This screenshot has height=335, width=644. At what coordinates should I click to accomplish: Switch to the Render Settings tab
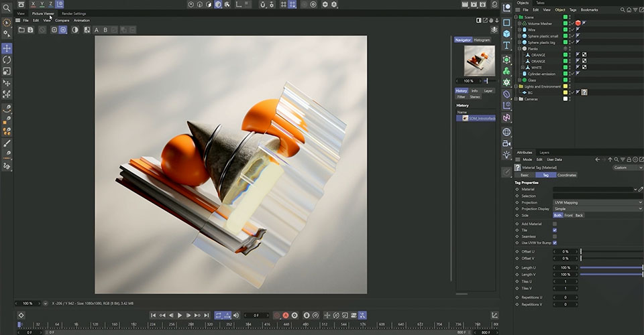click(74, 13)
